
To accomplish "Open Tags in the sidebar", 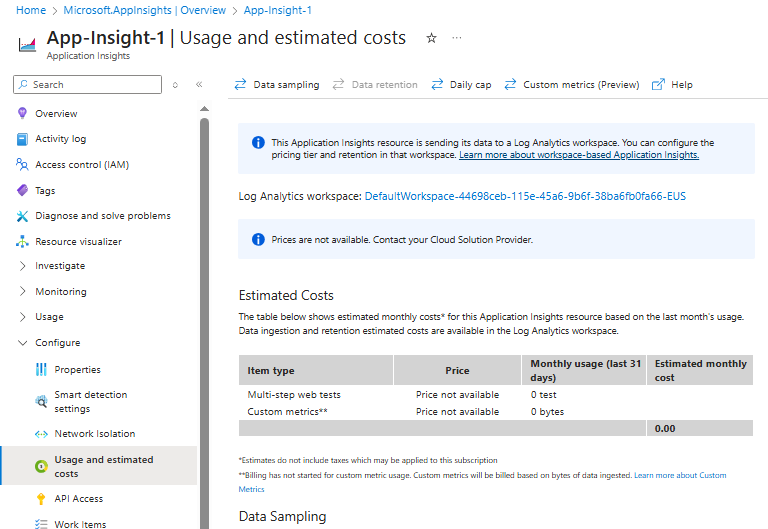I will 45,191.
